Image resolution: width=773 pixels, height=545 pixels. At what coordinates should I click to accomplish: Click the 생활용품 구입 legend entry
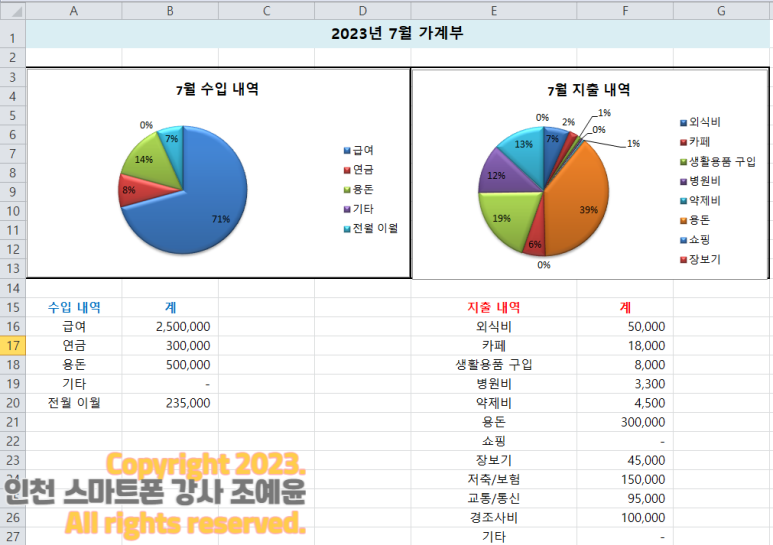[x=718, y=162]
